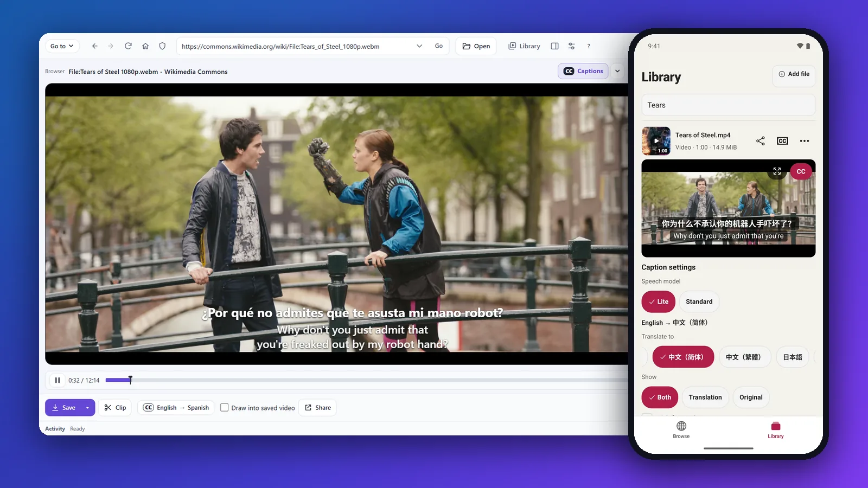Click the phone video preview
This screenshot has height=488, width=868.
728,208
